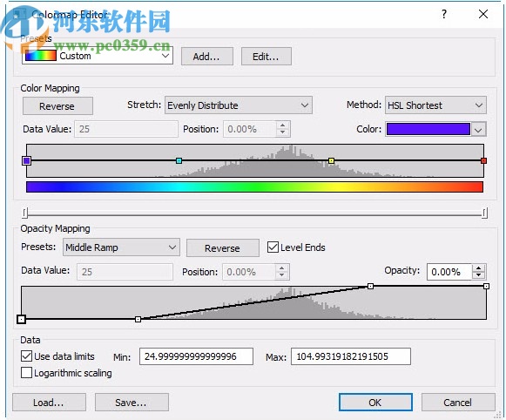Select the yellow color node marker

tap(331, 160)
